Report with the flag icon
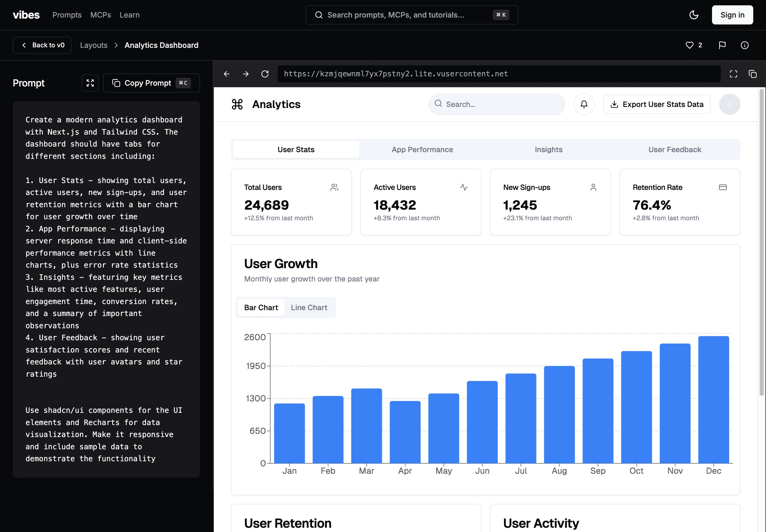This screenshot has height=532, width=766. (x=722, y=45)
